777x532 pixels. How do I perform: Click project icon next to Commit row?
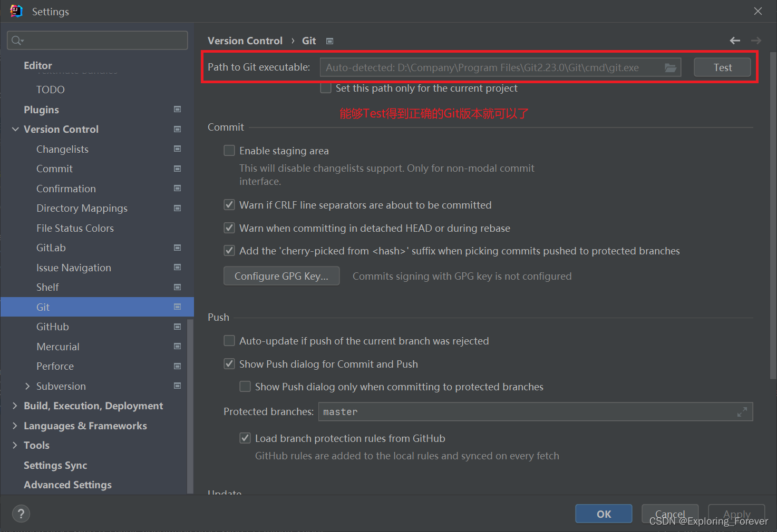[178, 169]
